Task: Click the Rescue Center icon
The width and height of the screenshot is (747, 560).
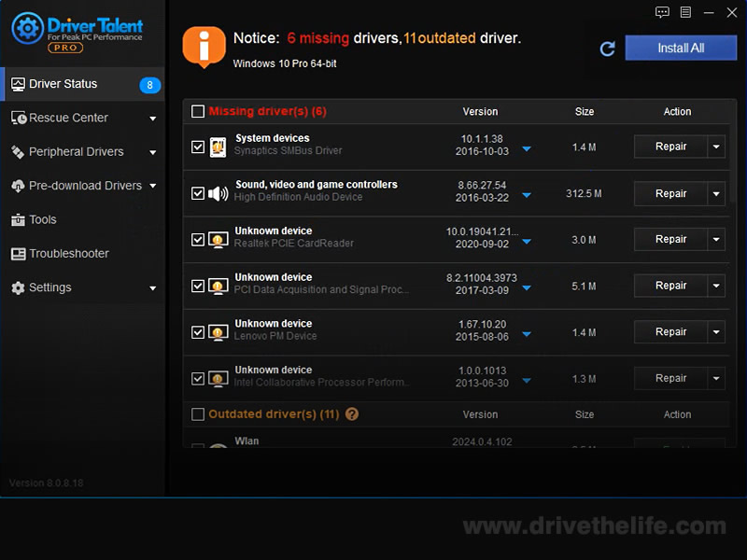Action: (x=19, y=118)
